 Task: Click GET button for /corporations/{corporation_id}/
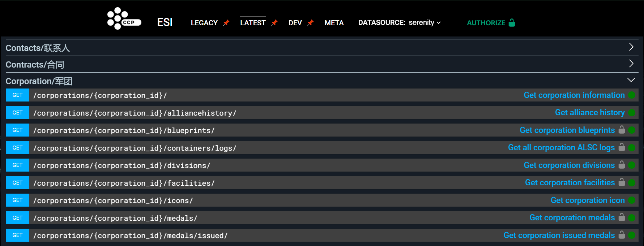coord(17,95)
